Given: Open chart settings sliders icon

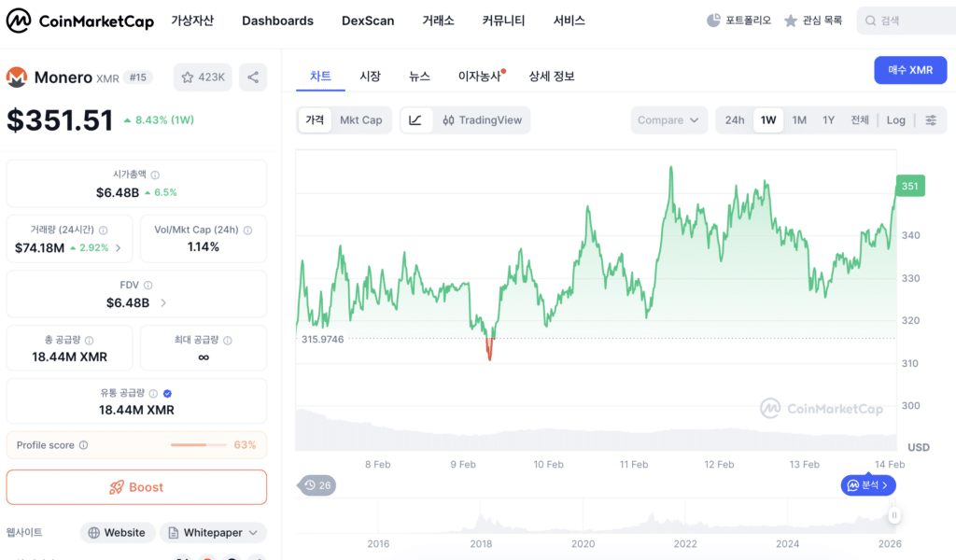Looking at the screenshot, I should [x=931, y=120].
